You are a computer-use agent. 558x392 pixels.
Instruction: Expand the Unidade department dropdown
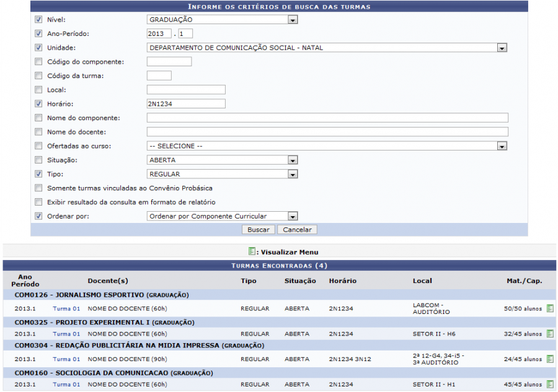pos(327,48)
